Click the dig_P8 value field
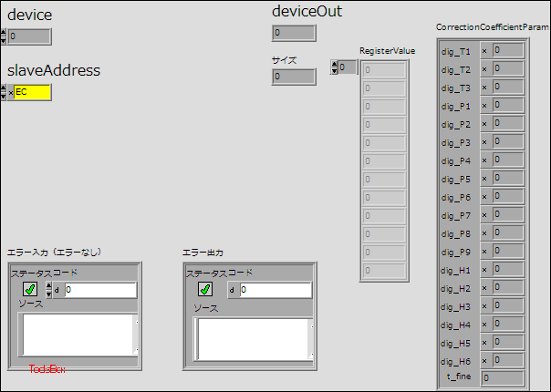551x392 pixels. pyautogui.click(x=508, y=233)
